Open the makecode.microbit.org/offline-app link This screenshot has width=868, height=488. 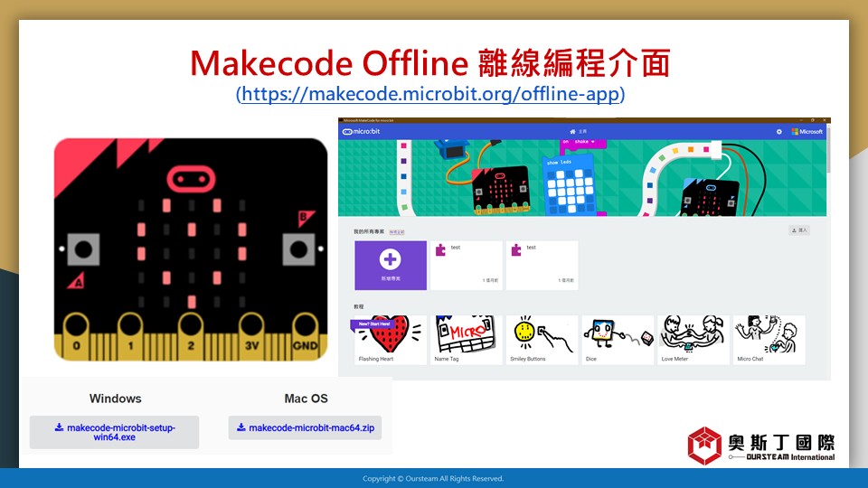point(430,94)
